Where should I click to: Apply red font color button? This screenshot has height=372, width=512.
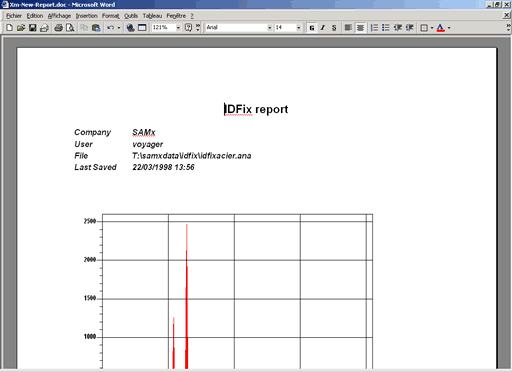441,28
